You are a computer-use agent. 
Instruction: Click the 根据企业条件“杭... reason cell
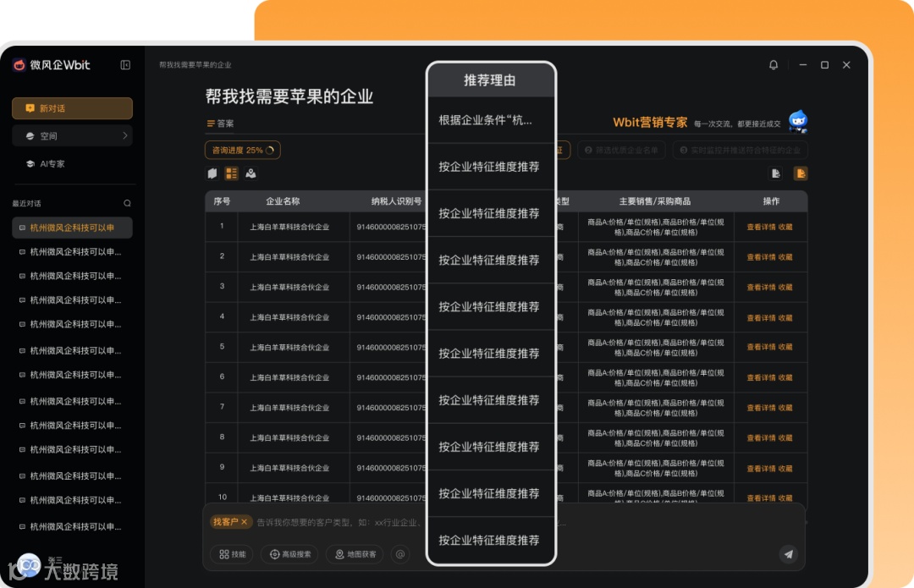click(x=490, y=121)
